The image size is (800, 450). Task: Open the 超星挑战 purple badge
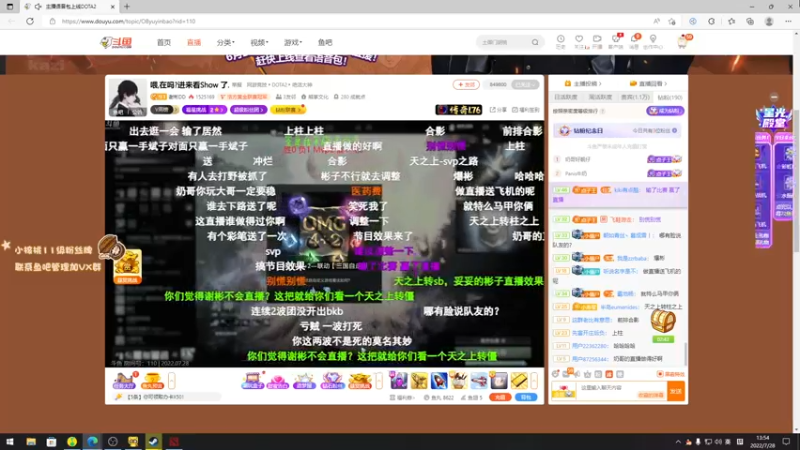[x=204, y=110]
